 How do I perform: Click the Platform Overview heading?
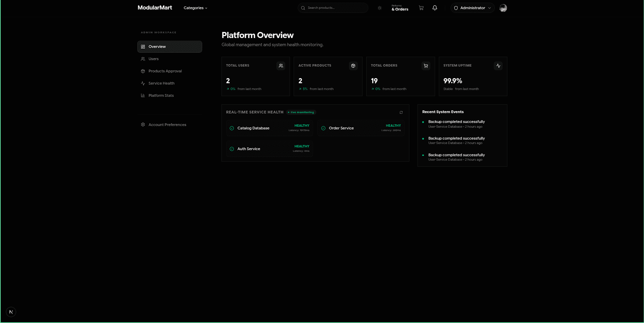tap(257, 35)
